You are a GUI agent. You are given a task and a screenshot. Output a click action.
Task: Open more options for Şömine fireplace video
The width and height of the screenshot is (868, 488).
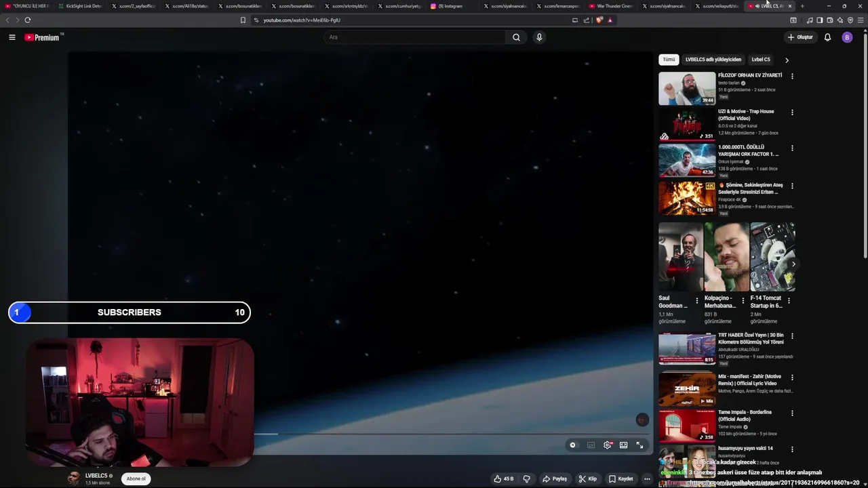(792, 186)
